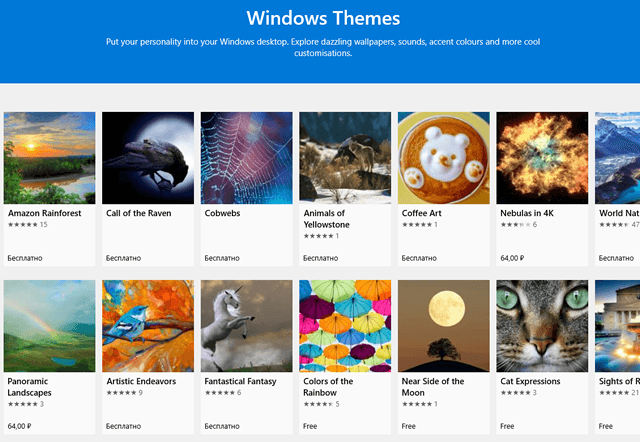This screenshot has height=442, width=640.
Task: Click Panoramic Landscapes star rating
Action: click(23, 404)
